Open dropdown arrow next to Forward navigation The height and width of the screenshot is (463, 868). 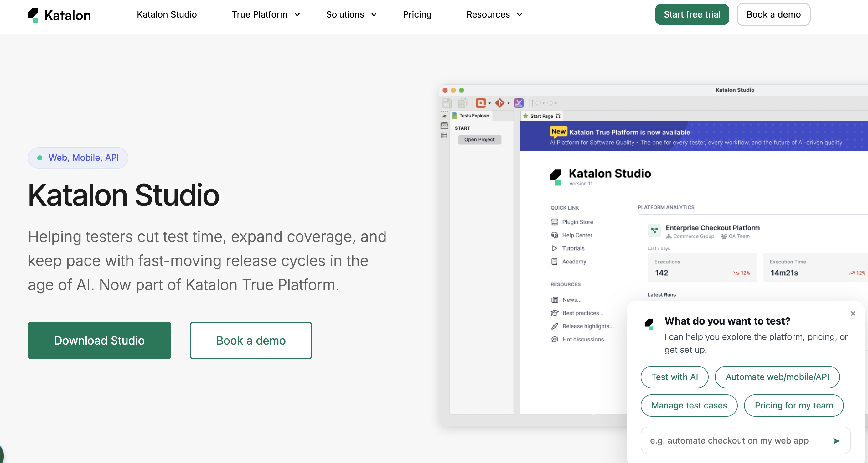click(556, 103)
